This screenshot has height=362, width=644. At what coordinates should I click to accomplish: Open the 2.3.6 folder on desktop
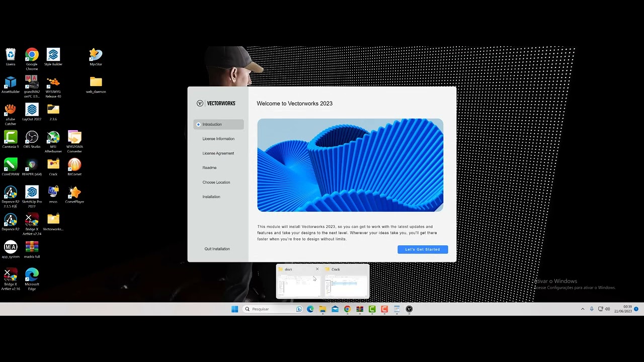pos(53,112)
